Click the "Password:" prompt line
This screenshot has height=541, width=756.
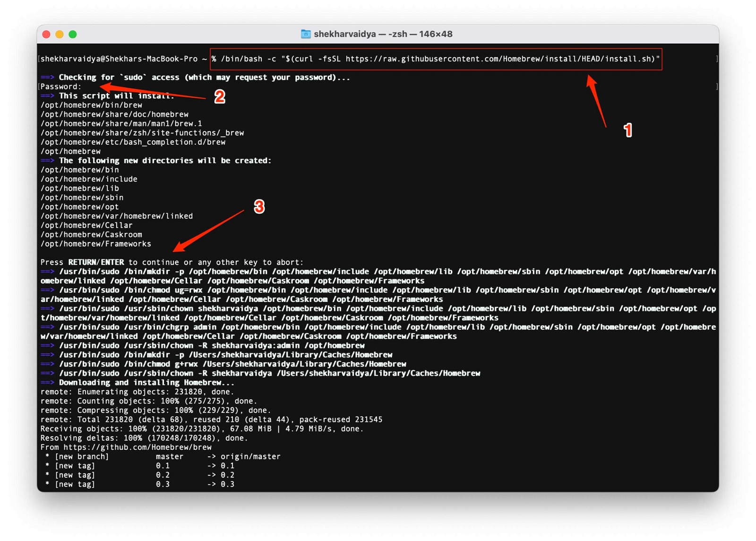coord(61,86)
